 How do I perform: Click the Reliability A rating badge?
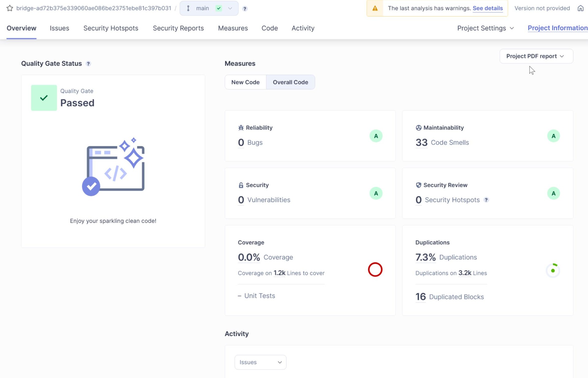coord(376,136)
